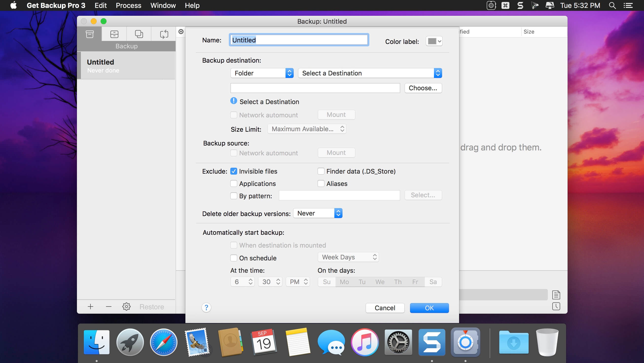
Task: Click the help question mark button
Action: [206, 308]
